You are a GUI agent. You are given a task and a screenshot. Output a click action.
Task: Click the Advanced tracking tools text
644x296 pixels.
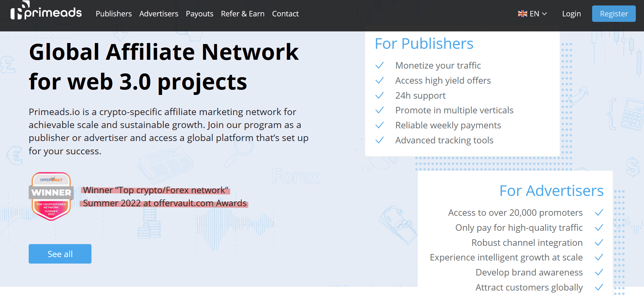(x=444, y=140)
